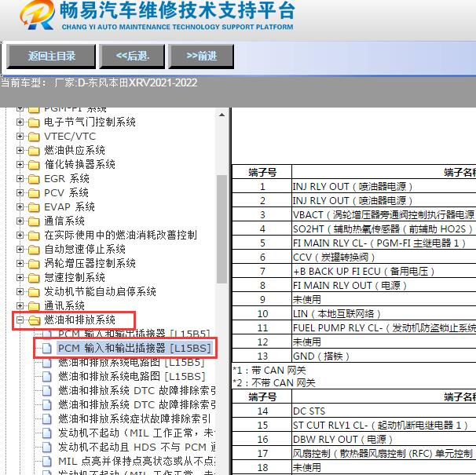476x475 pixels.
Task: Click the 燃油供应系统 folder icon
Action: [34, 151]
